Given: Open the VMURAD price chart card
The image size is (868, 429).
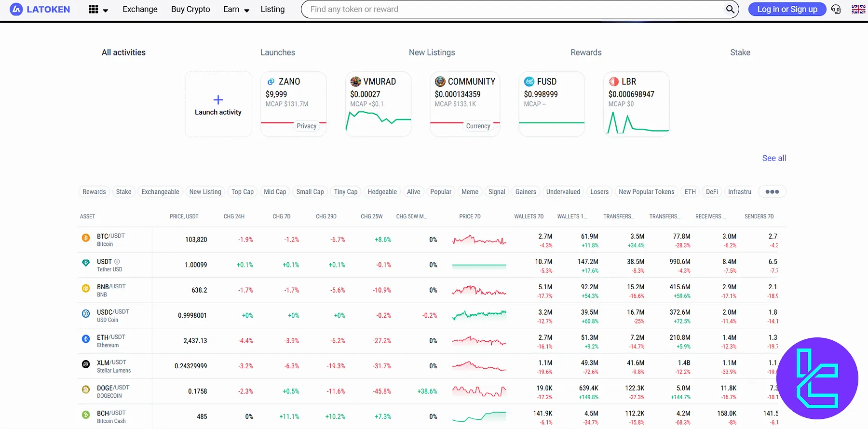Looking at the screenshot, I should tap(378, 104).
